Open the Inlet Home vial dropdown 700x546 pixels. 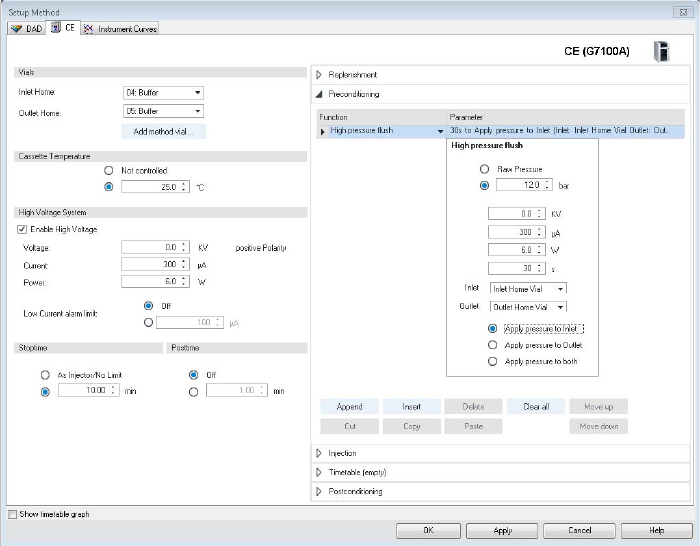tap(163, 92)
